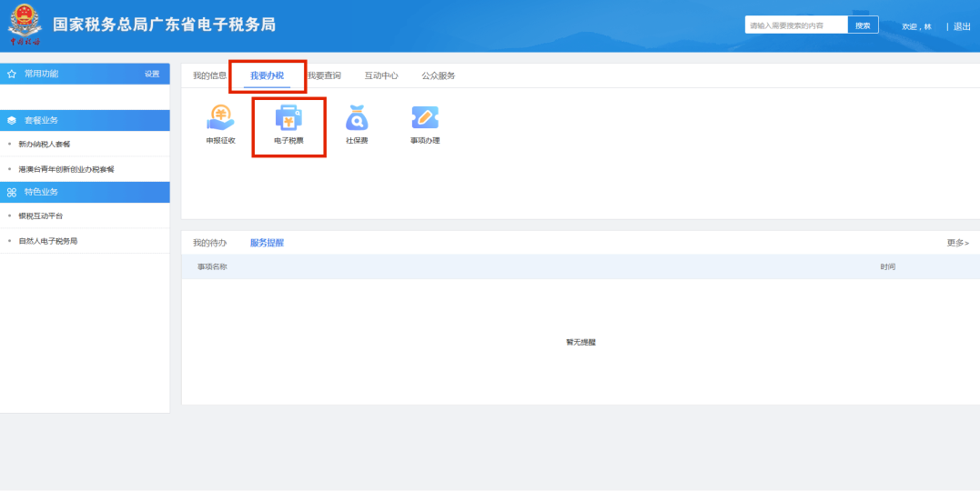Open 银税互动平台
The height and width of the screenshot is (491, 980).
click(41, 216)
